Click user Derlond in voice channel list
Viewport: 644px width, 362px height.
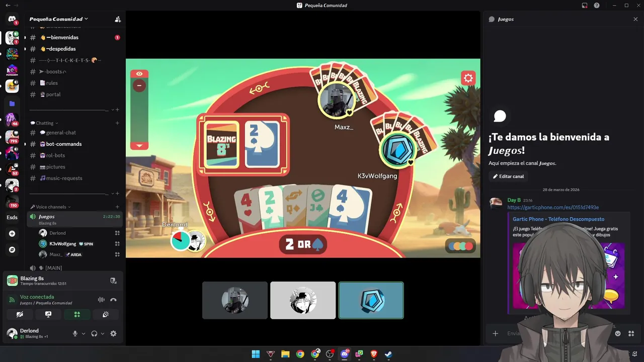tap(79, 233)
